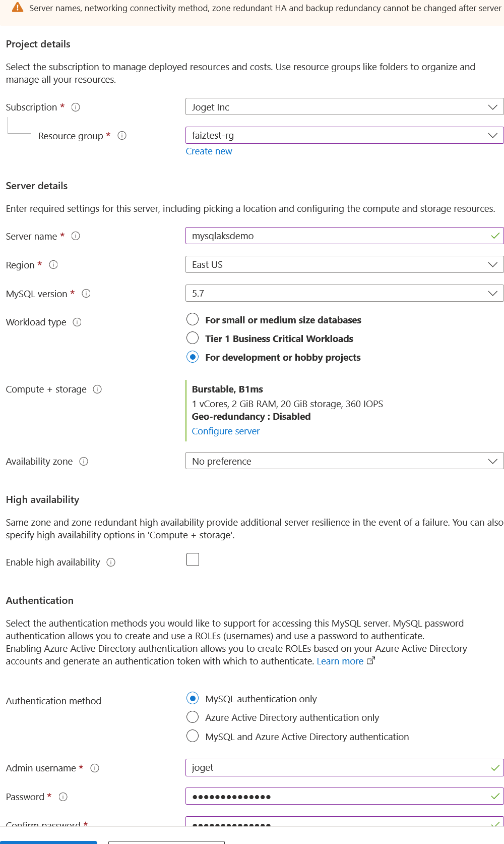Click the Compute + storage info icon
Screen dimensions: 504x844
[98, 389]
